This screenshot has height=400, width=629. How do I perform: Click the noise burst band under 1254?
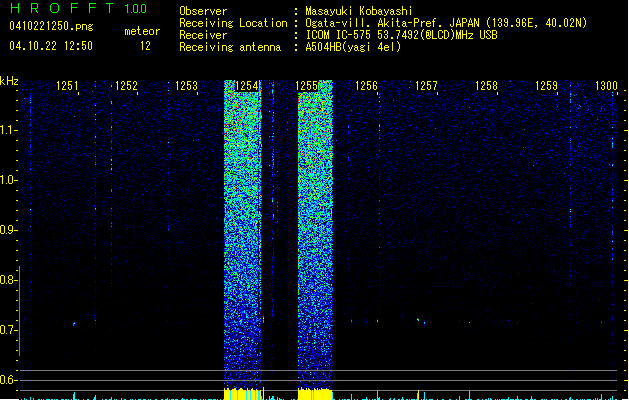[243, 233]
